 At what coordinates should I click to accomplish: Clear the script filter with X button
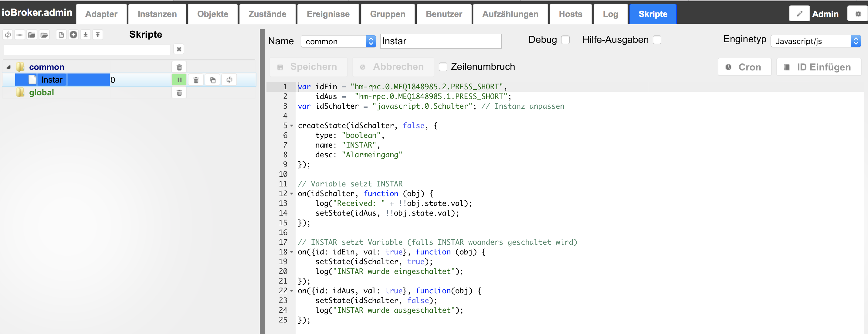pos(179,49)
